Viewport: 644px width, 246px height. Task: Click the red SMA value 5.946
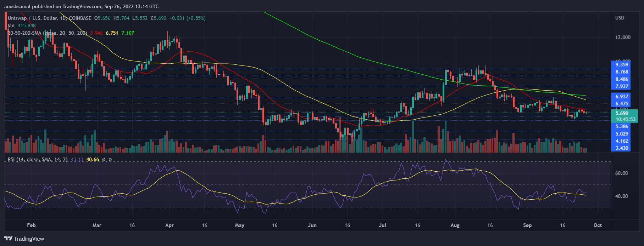pos(96,33)
